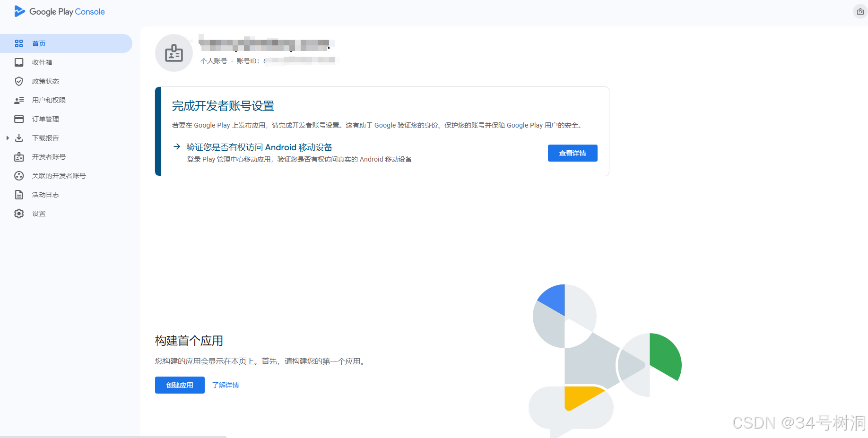This screenshot has width=868, height=438.
Task: Open the 收件箱 menu item
Action: 66,62
